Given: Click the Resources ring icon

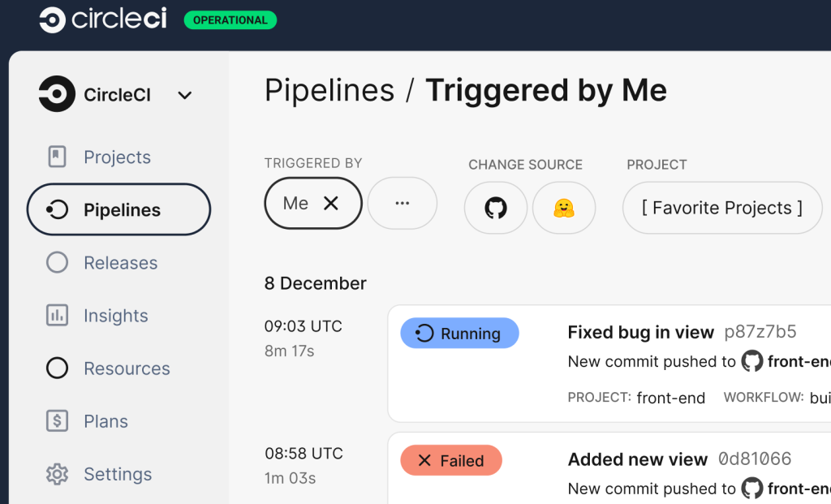Looking at the screenshot, I should 57,368.
